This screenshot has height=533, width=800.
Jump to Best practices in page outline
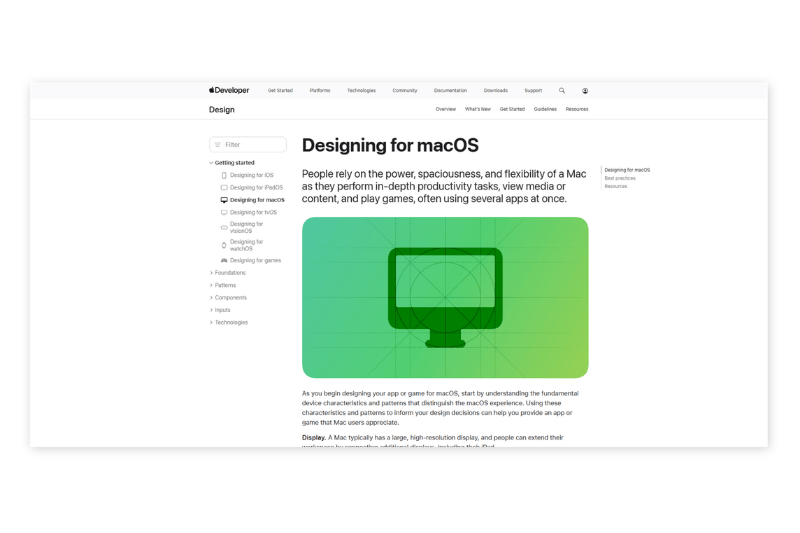(x=620, y=178)
